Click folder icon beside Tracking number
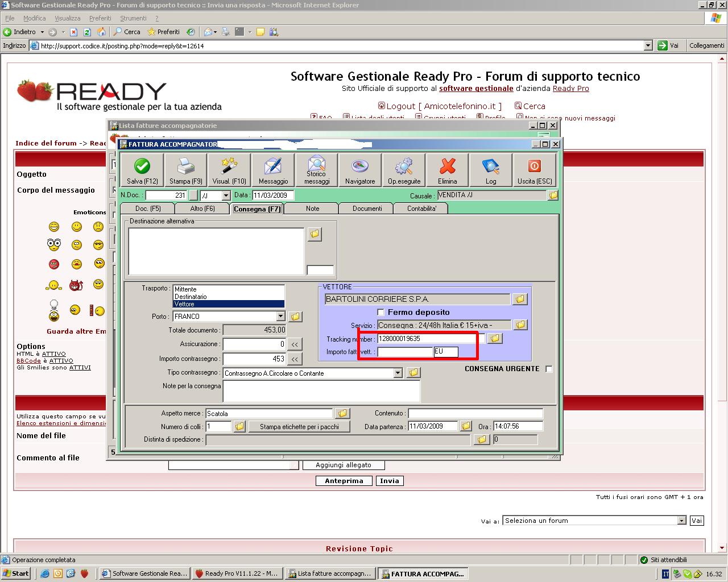Screen dimensions: 728x582 click(495, 339)
